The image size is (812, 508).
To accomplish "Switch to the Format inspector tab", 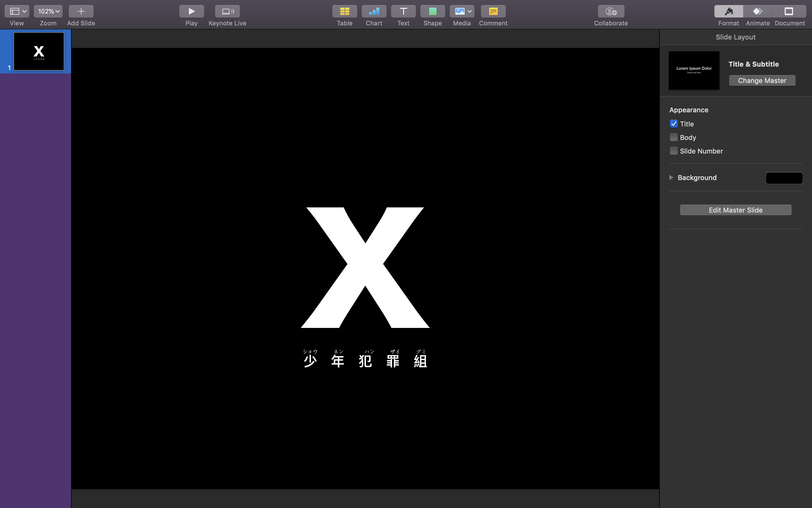I will (729, 11).
